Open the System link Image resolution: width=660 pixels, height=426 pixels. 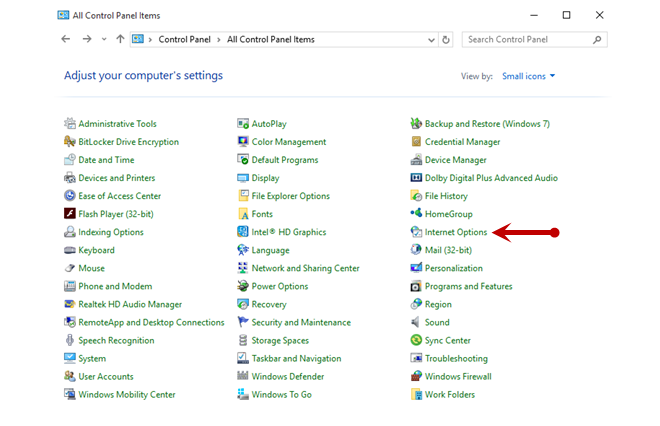(x=92, y=359)
